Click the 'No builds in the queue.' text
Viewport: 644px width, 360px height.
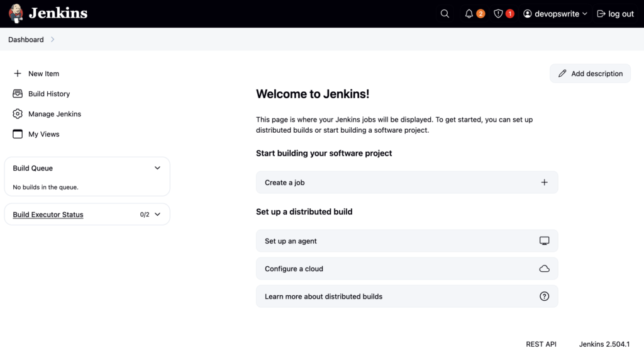coord(45,187)
